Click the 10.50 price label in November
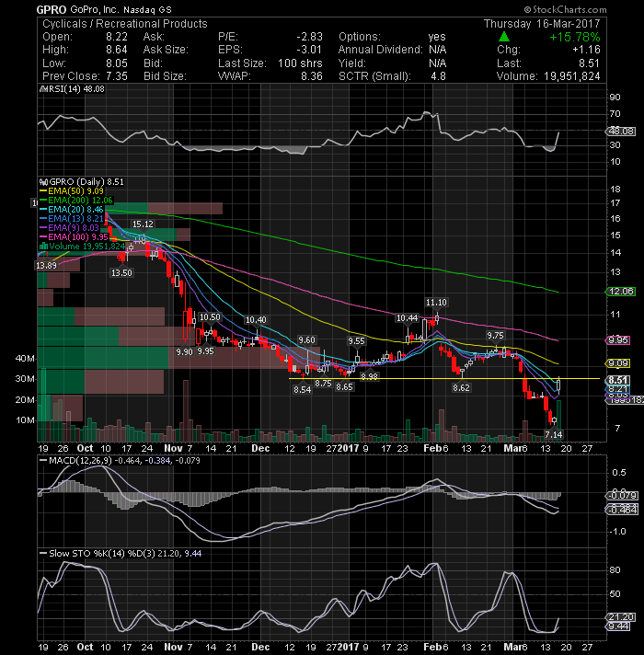This screenshot has height=655, width=644. pyautogui.click(x=210, y=317)
